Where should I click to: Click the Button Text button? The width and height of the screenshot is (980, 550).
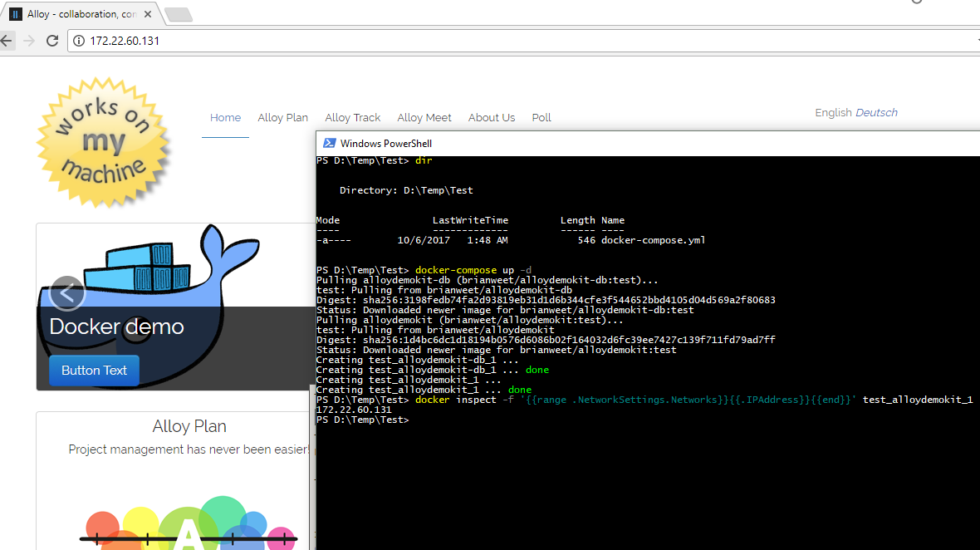[94, 370]
